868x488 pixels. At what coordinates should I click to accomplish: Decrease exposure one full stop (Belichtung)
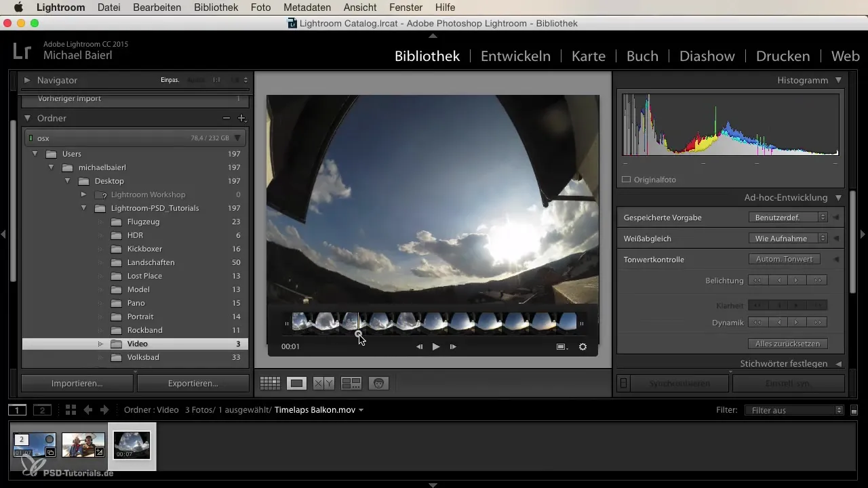point(757,280)
